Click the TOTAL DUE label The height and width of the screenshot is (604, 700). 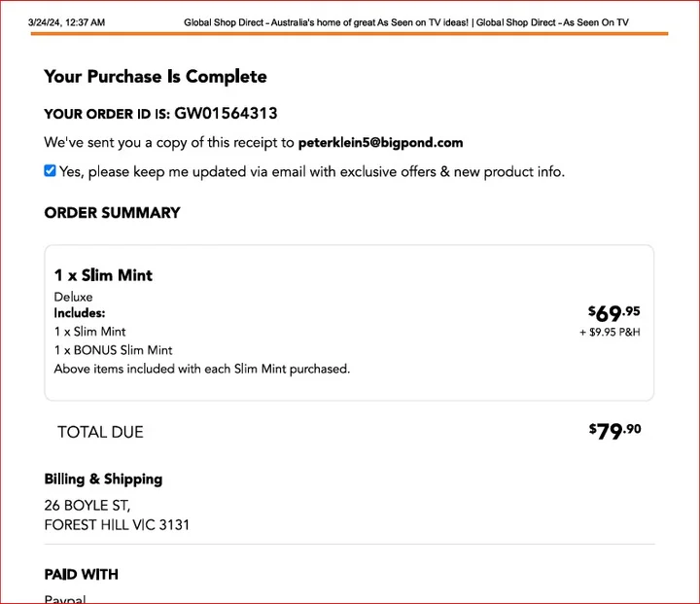pos(100,432)
